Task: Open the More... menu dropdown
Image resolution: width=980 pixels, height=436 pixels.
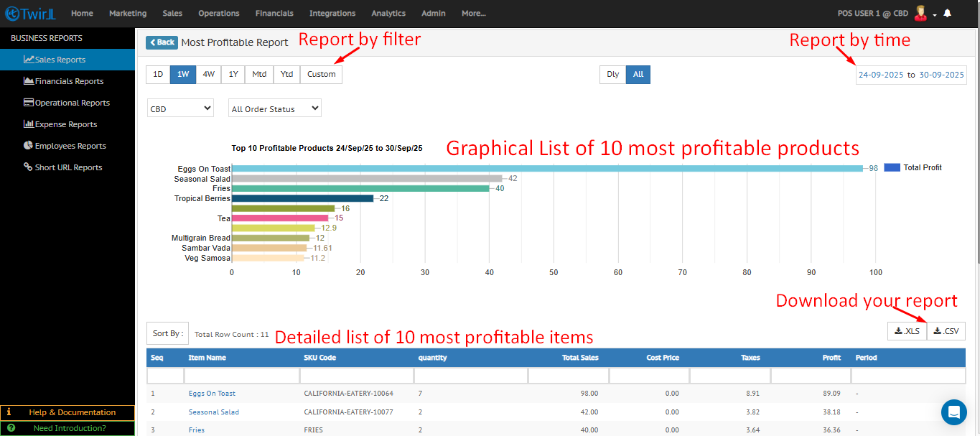Action: tap(473, 13)
